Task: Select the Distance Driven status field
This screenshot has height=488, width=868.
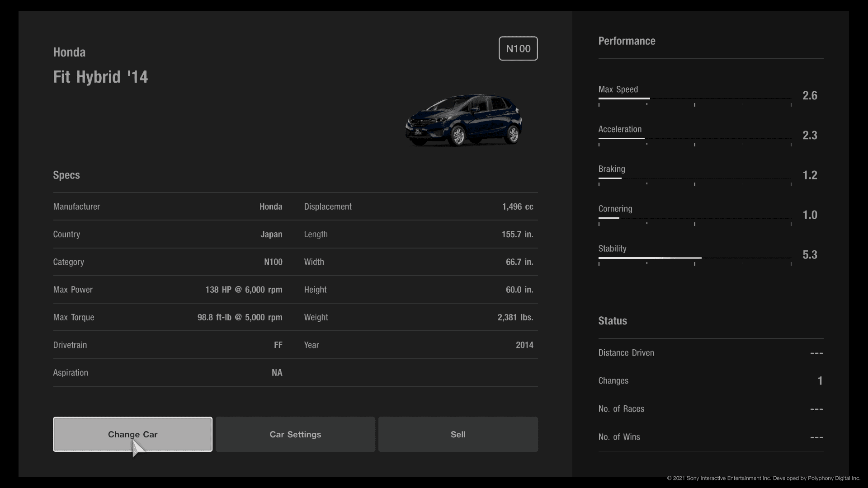Action: [711, 352]
